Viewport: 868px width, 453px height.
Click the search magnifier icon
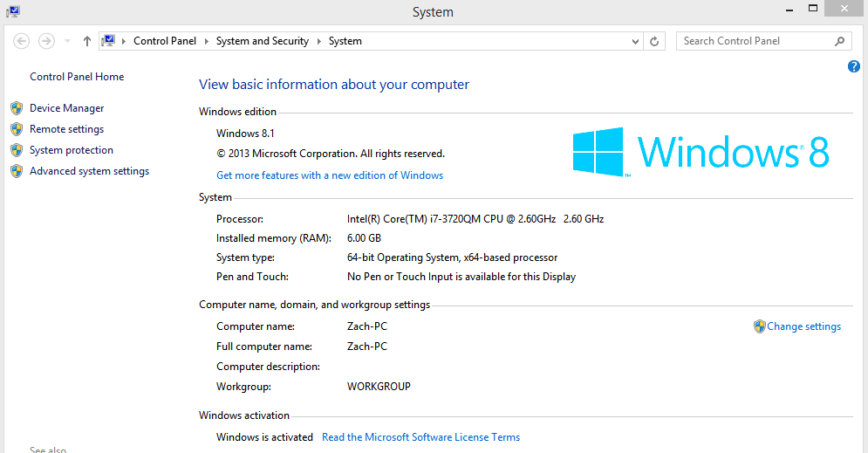(x=840, y=41)
